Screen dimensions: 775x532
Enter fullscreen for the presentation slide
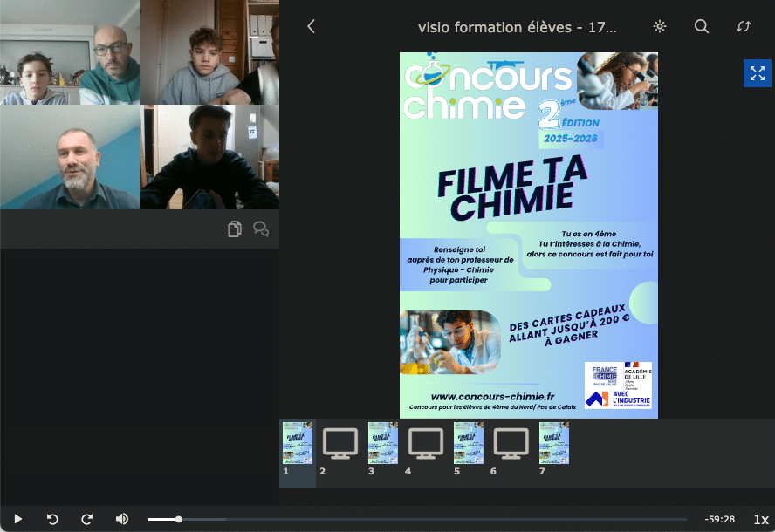[757, 73]
